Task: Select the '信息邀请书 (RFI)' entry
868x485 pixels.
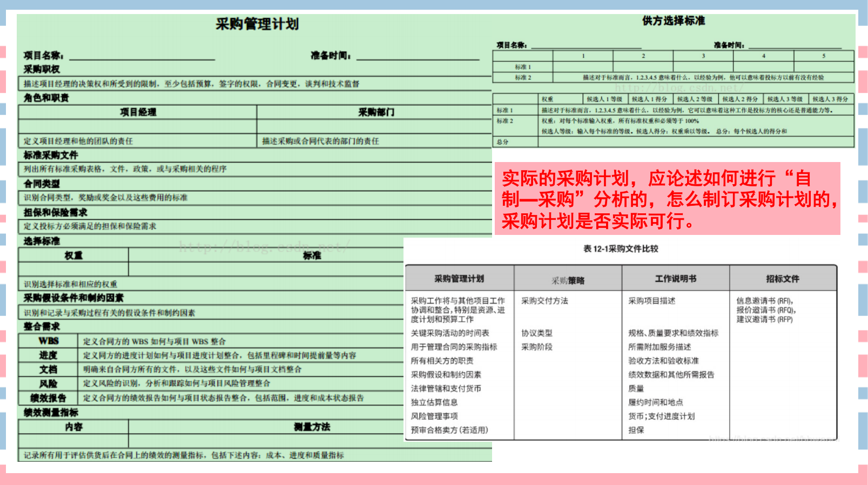Action: point(765,301)
